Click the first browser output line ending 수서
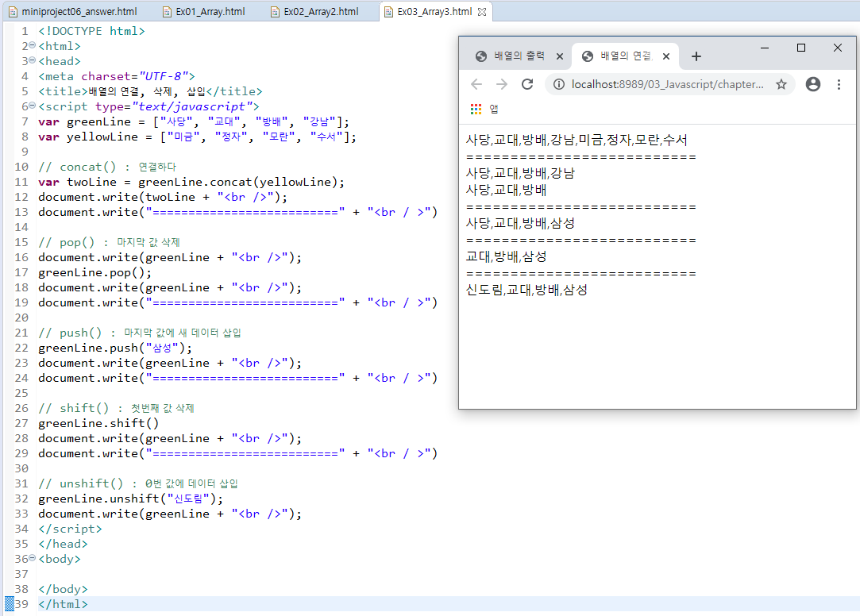 point(576,139)
